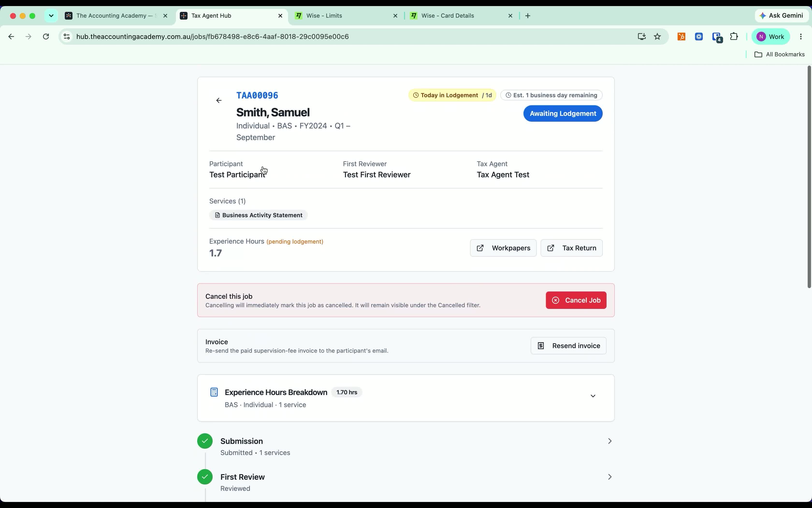This screenshot has width=812, height=508.
Task: Reload the current page
Action: click(x=46, y=37)
